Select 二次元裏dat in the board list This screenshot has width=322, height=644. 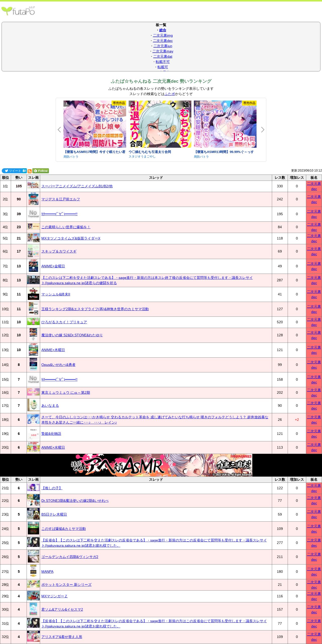[163, 56]
